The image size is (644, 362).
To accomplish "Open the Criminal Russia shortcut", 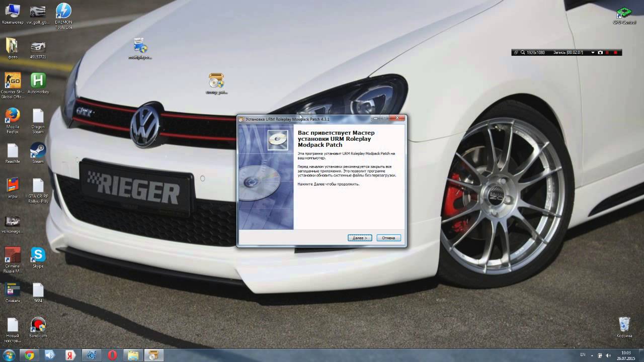I will pos(13,260).
